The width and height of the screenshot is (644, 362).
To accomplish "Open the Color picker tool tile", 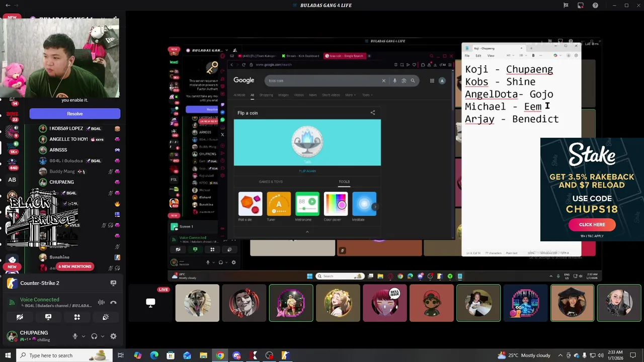I will (x=336, y=207).
